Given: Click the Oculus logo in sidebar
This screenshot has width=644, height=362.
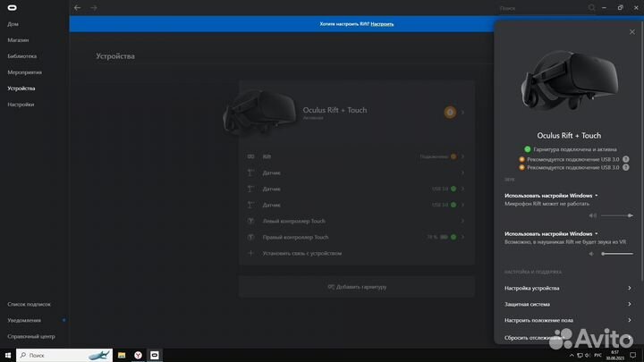Looking at the screenshot, I should [x=12, y=7].
